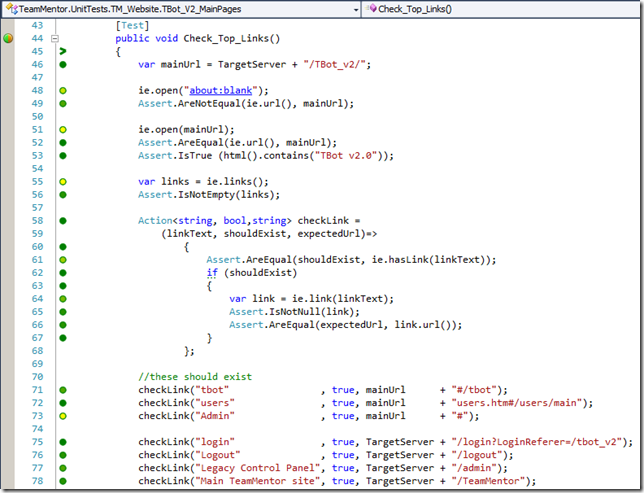Open the TBot_V2_MainPages class dropdown

tap(353, 9)
